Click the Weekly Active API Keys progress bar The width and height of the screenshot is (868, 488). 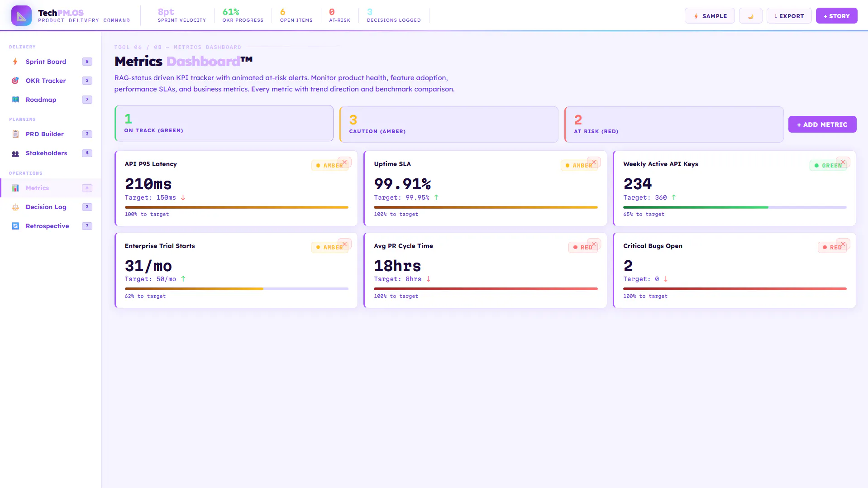tap(735, 207)
